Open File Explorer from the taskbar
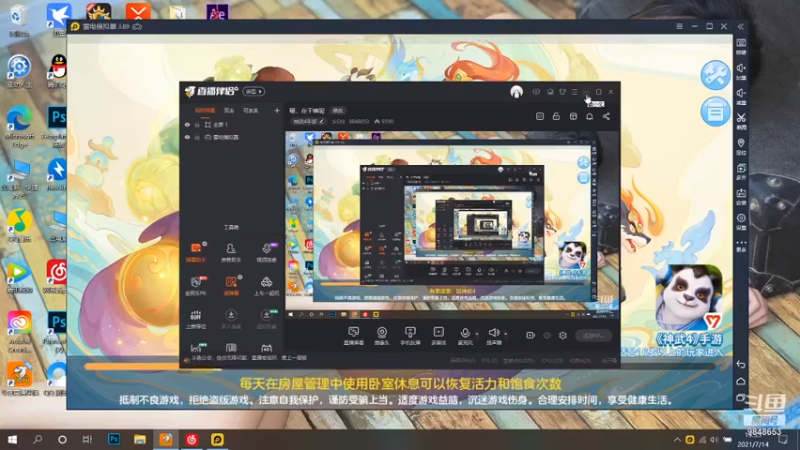800x450 pixels. [140, 439]
